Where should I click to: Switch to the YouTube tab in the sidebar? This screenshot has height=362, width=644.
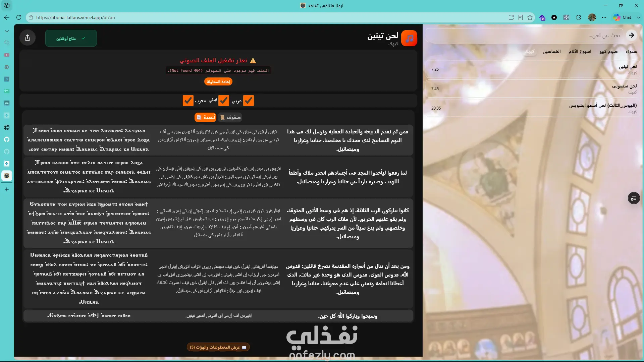7,55
